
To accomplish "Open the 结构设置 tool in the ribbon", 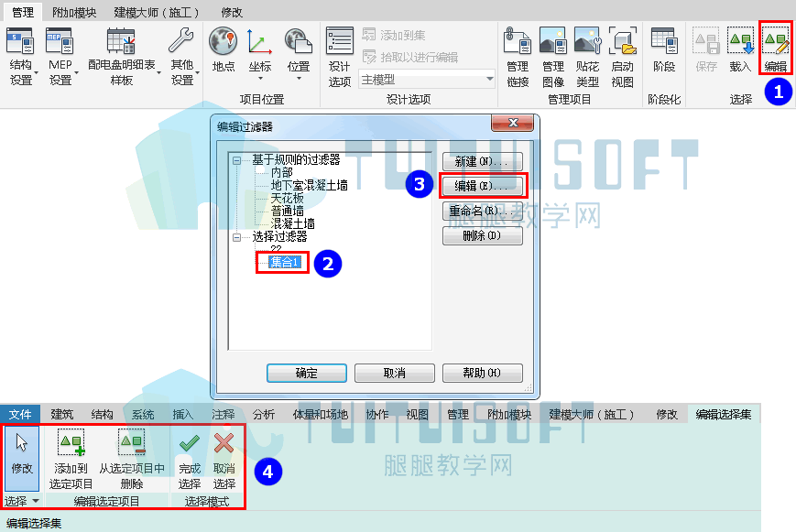I will tap(21, 57).
